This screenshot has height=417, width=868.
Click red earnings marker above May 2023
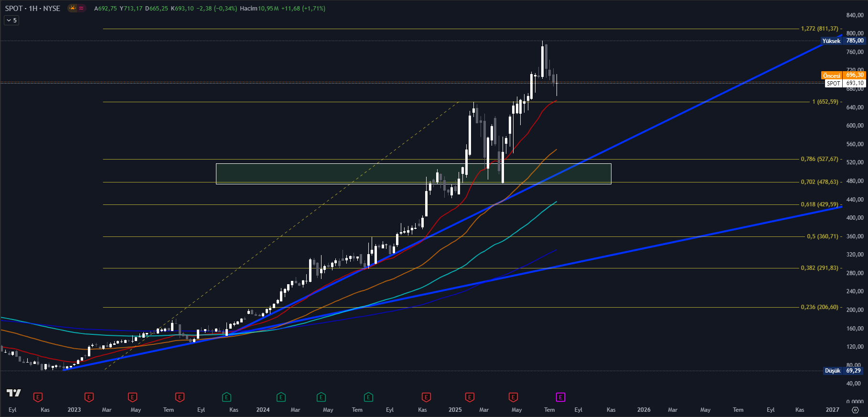coord(133,397)
